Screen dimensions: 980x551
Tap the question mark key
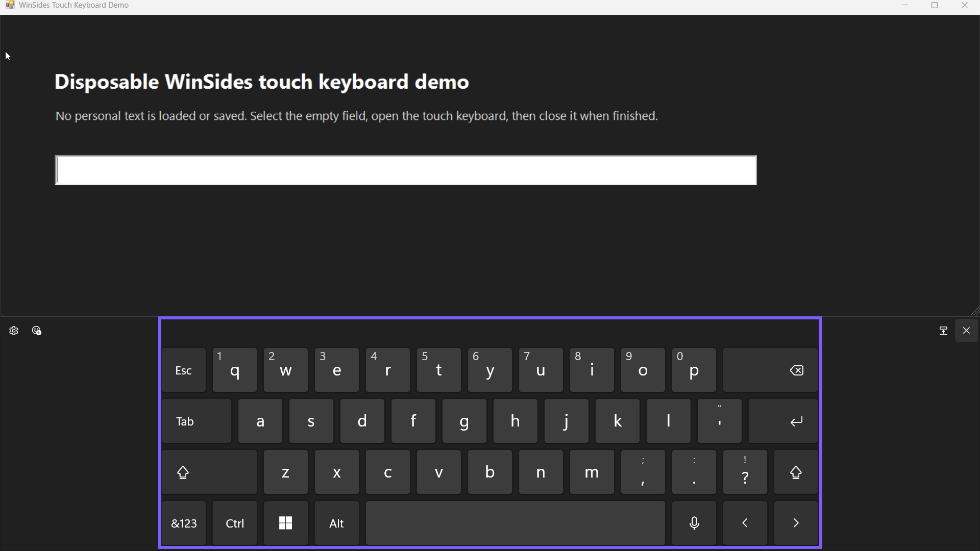[x=745, y=472]
